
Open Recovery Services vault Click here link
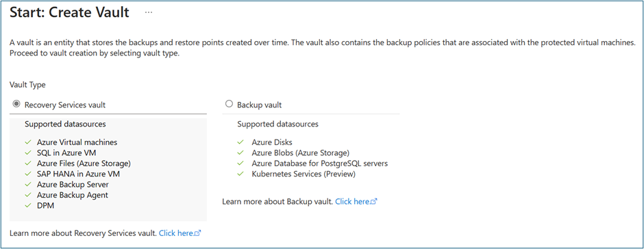point(176,233)
